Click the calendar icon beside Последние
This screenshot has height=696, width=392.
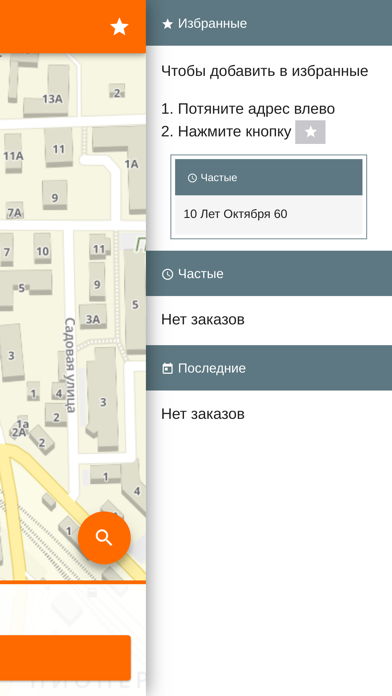coord(167,368)
